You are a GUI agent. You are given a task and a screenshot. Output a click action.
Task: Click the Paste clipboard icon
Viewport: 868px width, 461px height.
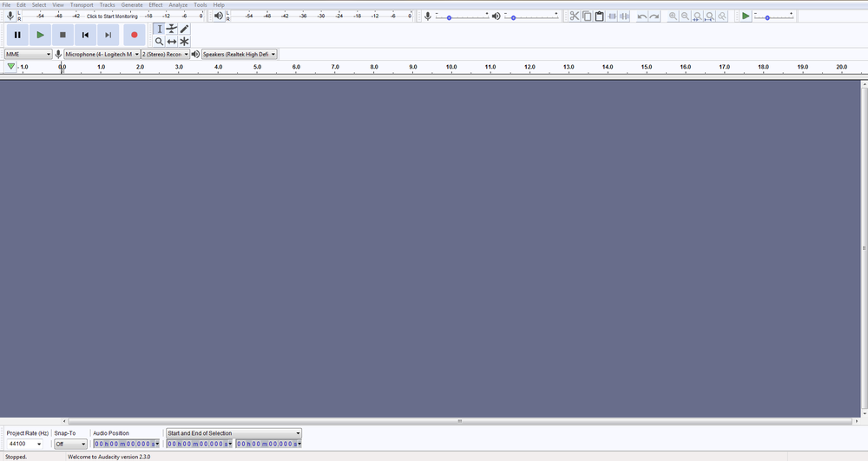click(x=599, y=16)
